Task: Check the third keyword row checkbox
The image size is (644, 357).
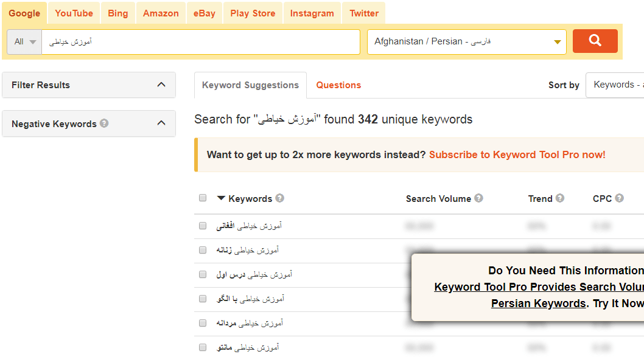Action: (x=203, y=274)
